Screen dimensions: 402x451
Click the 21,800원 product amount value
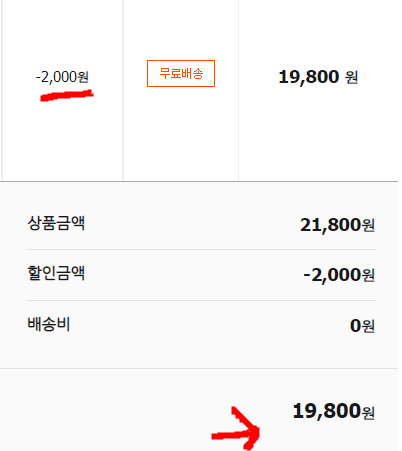(x=337, y=225)
